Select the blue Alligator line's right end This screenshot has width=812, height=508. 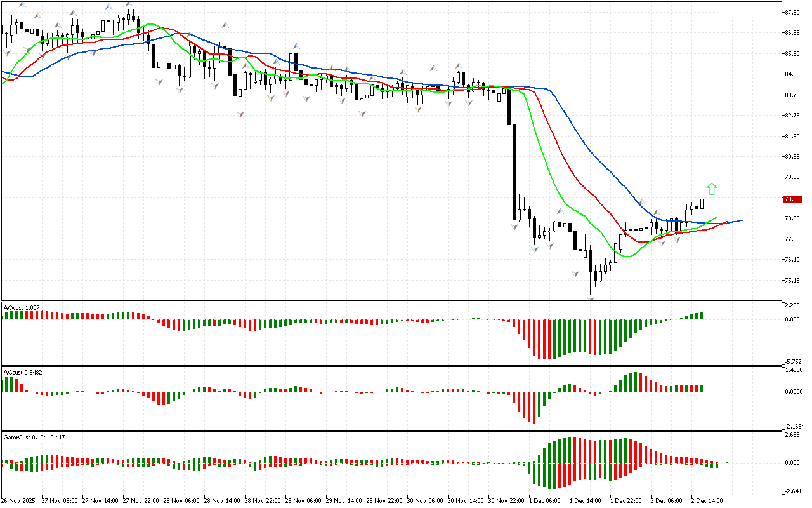point(740,220)
